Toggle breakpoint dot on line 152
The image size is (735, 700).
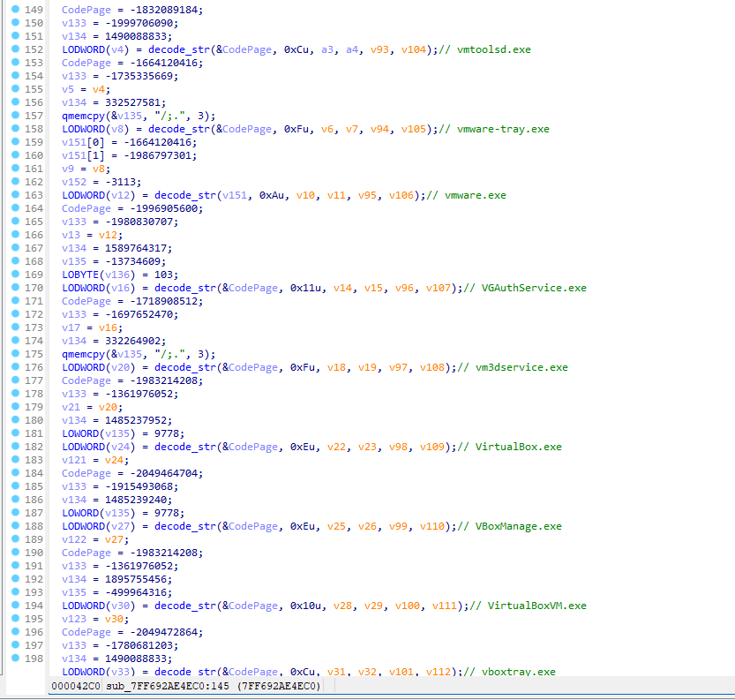pos(16,49)
